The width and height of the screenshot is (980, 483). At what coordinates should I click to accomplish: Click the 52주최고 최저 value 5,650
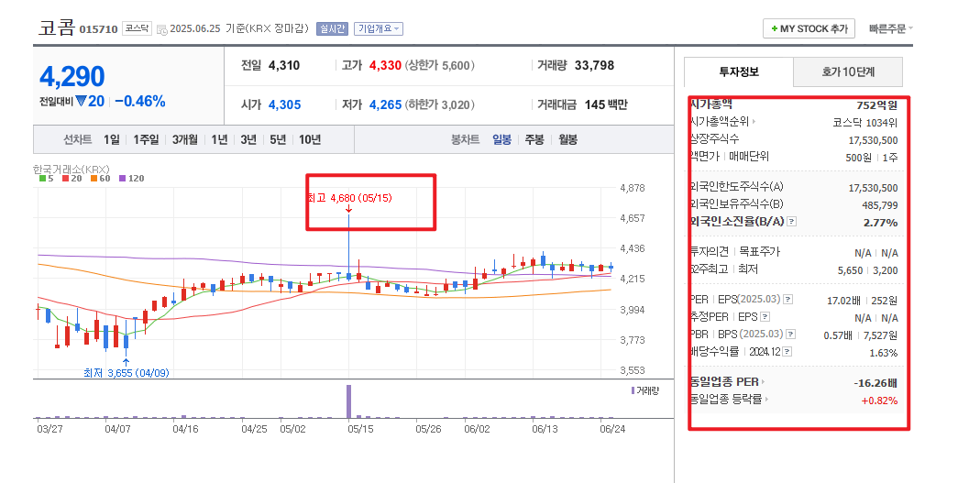tap(850, 270)
